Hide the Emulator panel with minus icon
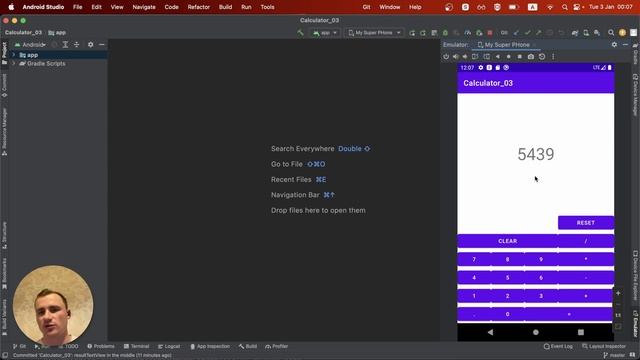640x360 pixels. pyautogui.click(x=625, y=44)
